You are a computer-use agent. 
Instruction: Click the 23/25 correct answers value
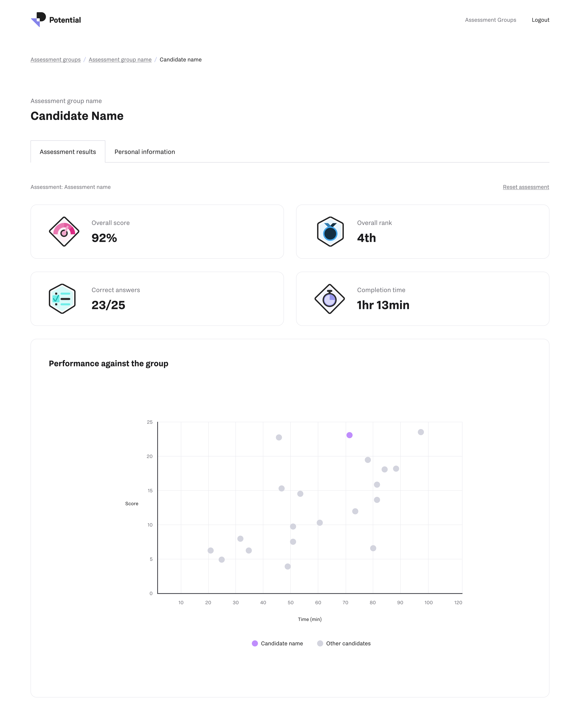coord(108,305)
